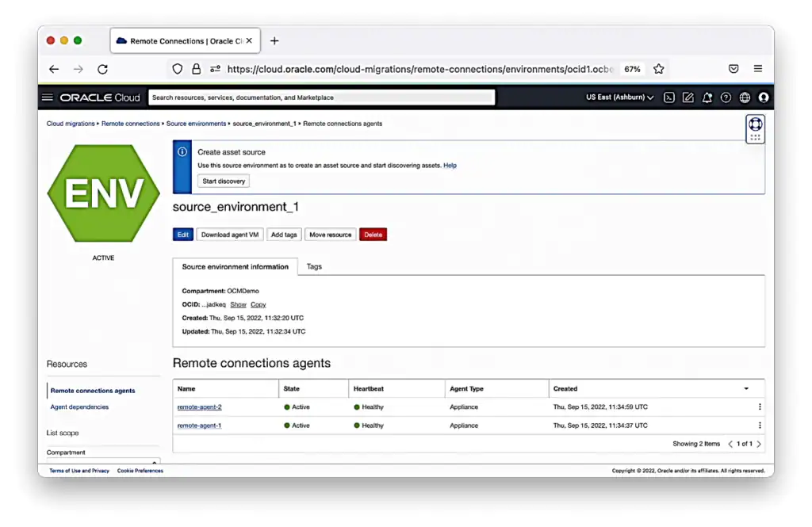Close the Remote Connections browser tab
The height and width of the screenshot is (527, 812).
click(x=249, y=41)
